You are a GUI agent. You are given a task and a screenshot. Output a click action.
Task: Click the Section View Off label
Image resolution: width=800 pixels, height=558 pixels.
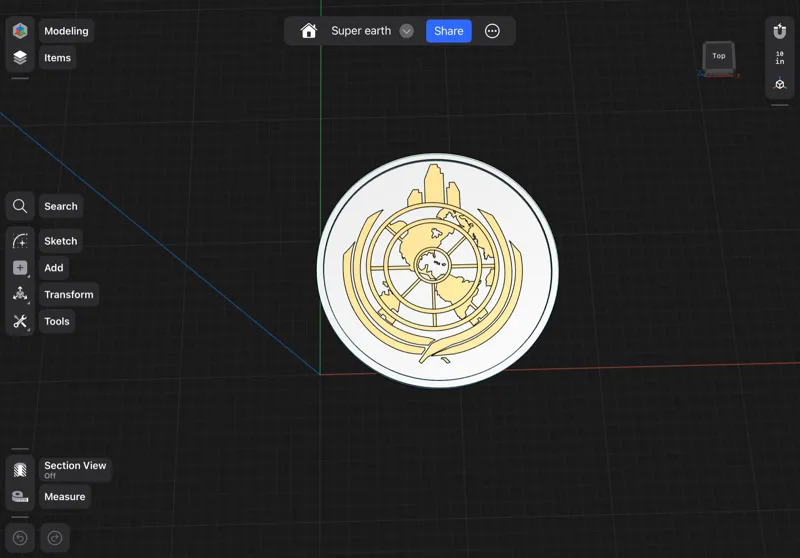pyautogui.click(x=75, y=469)
